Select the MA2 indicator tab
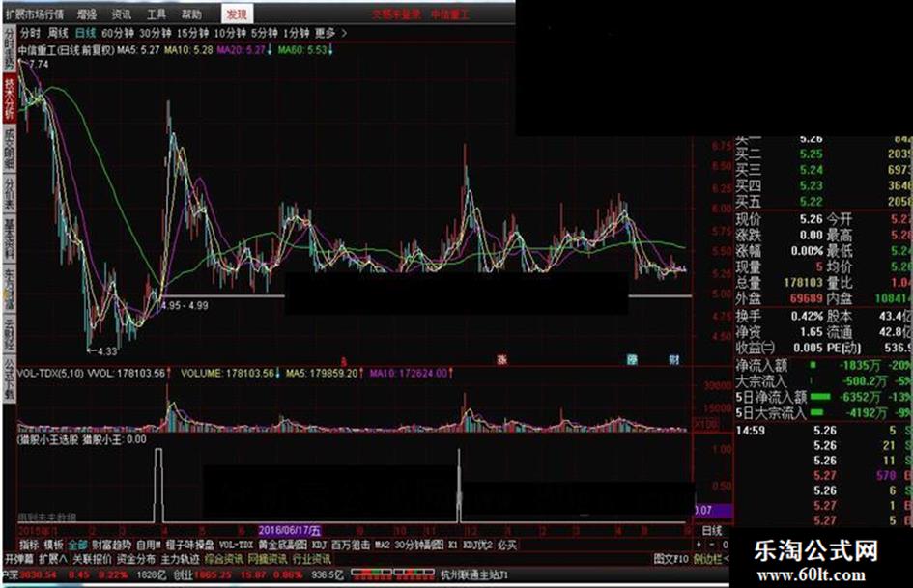Viewport: 913px width, 588px height. 382,545
